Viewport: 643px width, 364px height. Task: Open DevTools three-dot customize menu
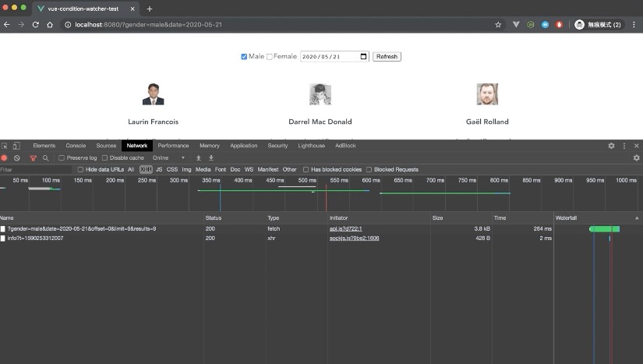(x=624, y=146)
